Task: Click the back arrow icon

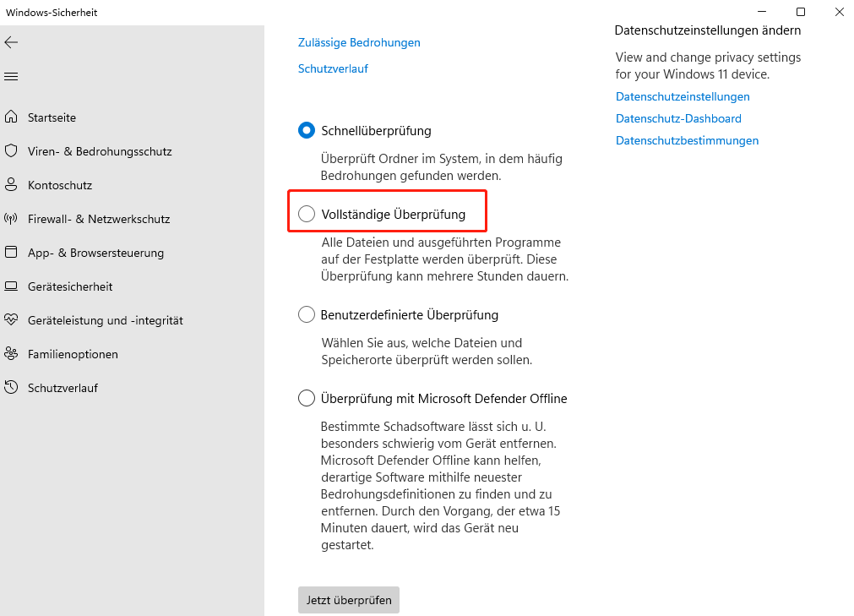Action: (11, 42)
